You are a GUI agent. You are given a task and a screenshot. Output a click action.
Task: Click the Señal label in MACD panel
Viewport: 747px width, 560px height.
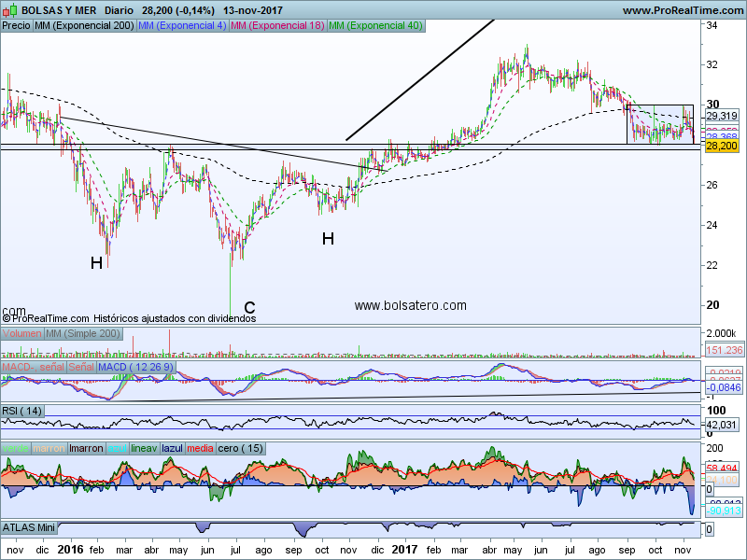(80, 369)
